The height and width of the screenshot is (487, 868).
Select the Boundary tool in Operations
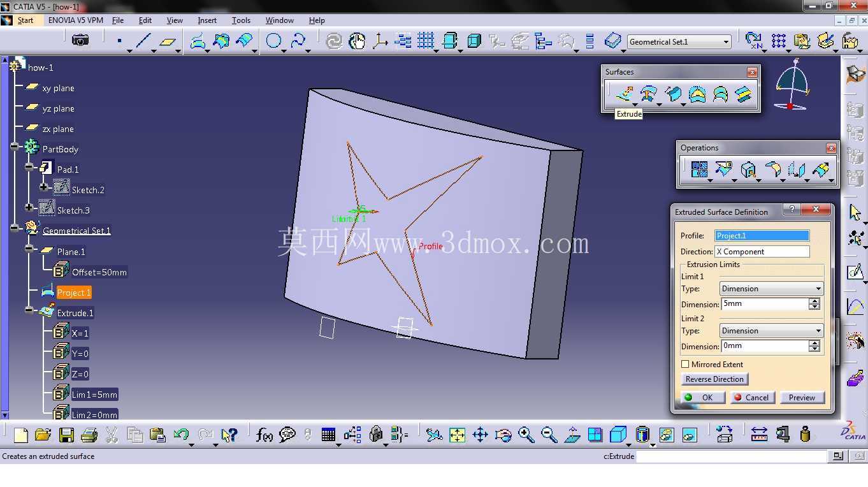(748, 170)
